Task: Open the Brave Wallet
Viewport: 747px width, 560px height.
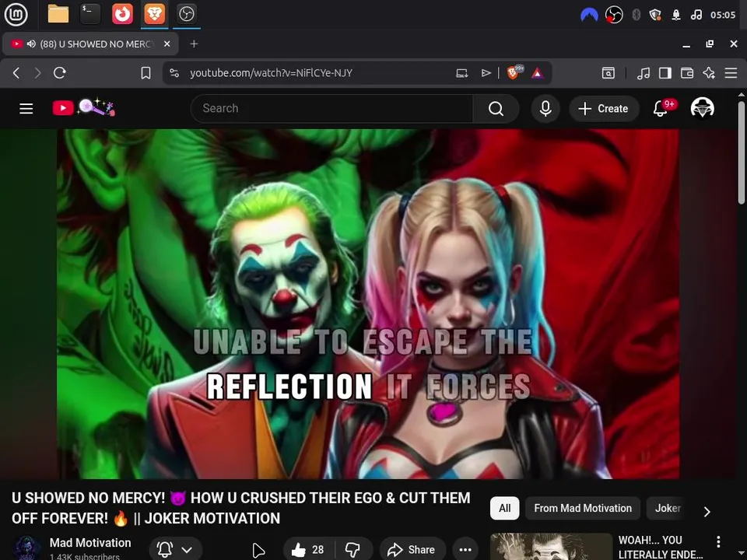Action: (687, 73)
